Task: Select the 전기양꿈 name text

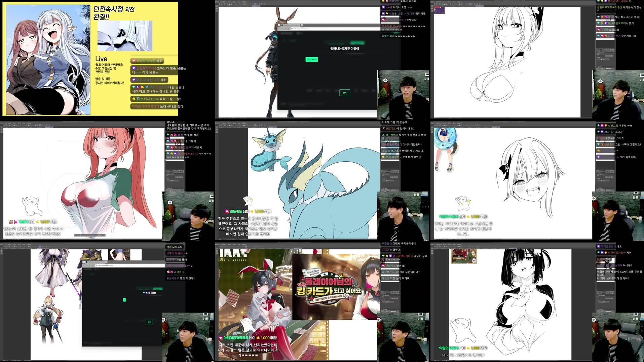Action: click(152, 293)
